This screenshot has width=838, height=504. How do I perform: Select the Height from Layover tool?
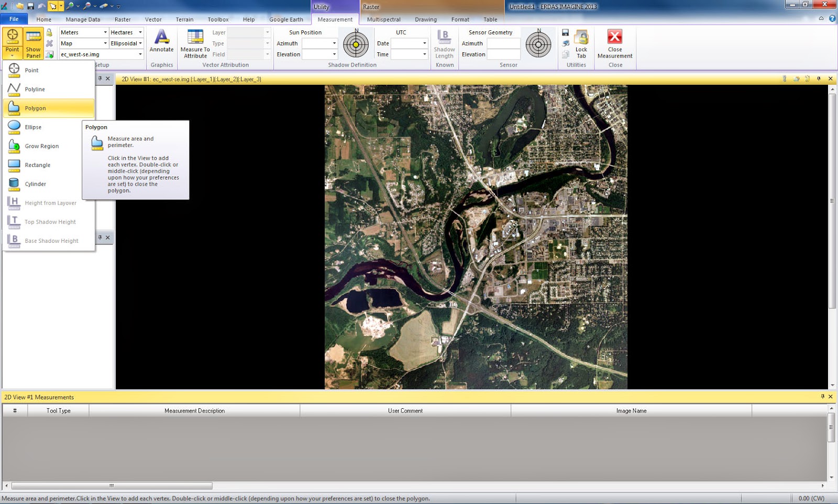click(50, 203)
